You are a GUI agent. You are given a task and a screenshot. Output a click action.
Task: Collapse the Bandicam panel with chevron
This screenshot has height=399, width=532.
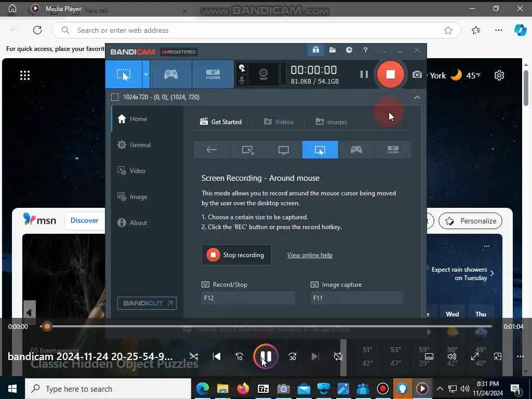pos(417,97)
